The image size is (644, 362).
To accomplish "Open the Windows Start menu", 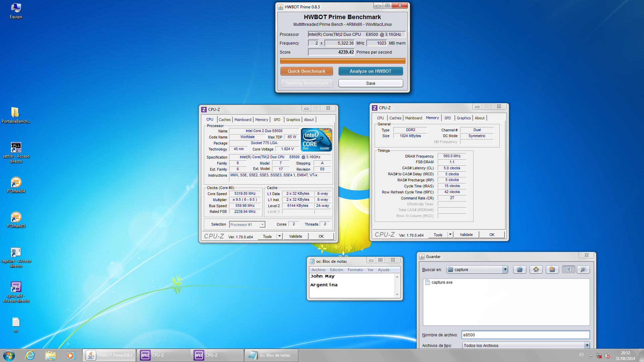I will (9, 355).
